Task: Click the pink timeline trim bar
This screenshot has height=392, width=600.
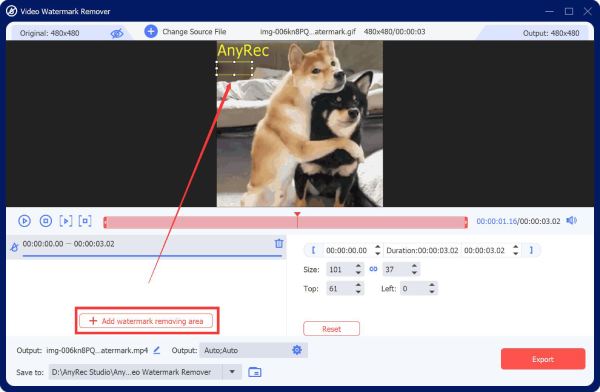Action: [x=285, y=222]
